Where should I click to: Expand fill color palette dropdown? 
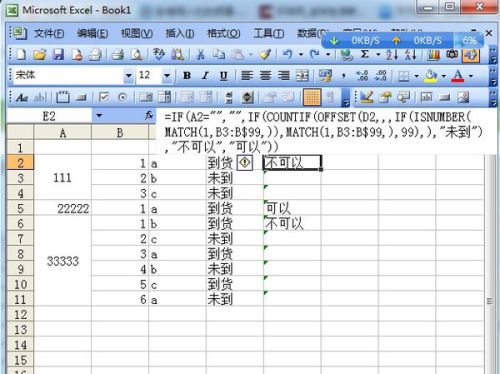[444, 76]
